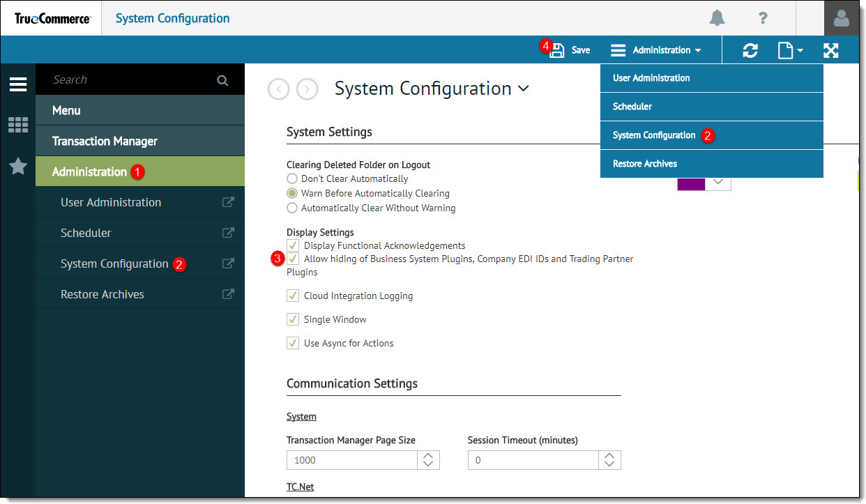Open the user profile avatar icon

click(841, 18)
